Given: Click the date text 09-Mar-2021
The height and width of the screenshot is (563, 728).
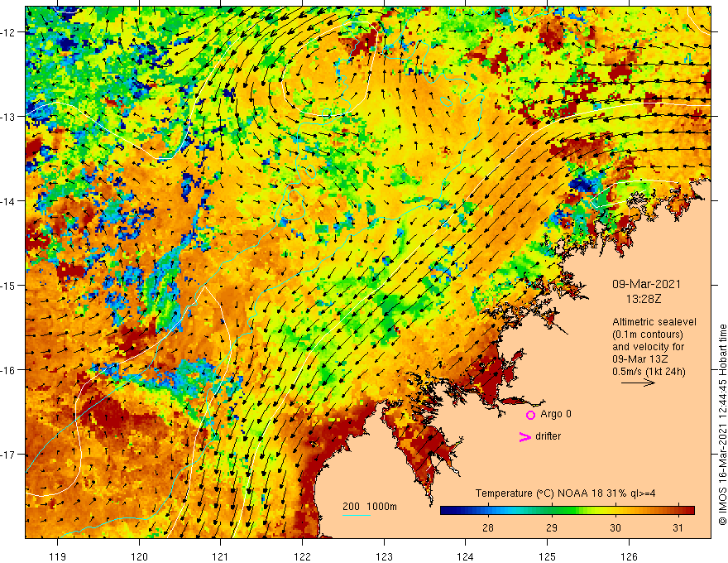Looking at the screenshot, I should (x=646, y=284).
